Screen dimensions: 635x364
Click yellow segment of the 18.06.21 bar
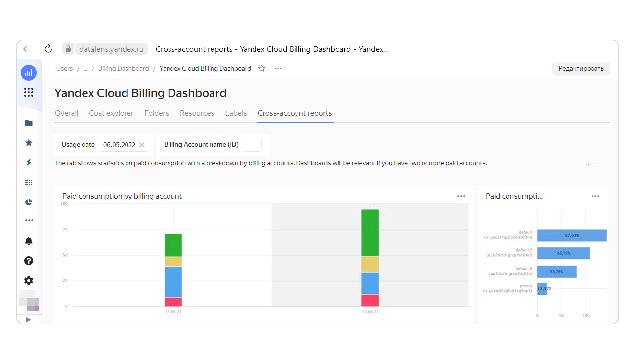(x=173, y=262)
